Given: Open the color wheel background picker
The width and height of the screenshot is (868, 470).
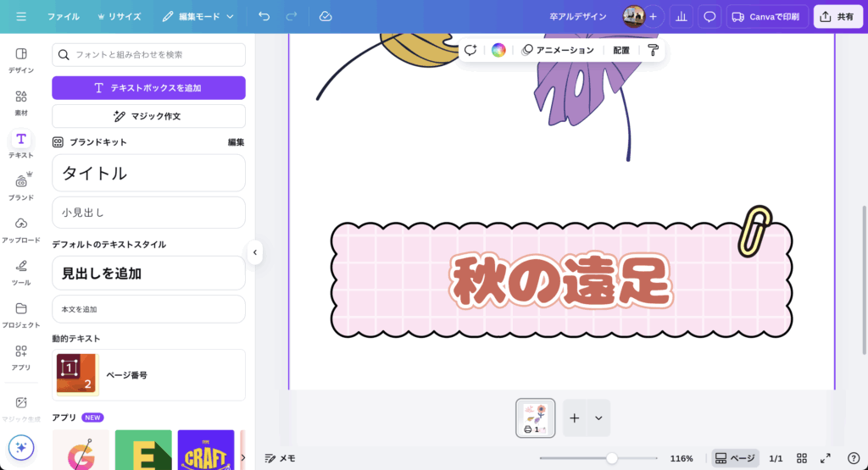Looking at the screenshot, I should (x=498, y=50).
